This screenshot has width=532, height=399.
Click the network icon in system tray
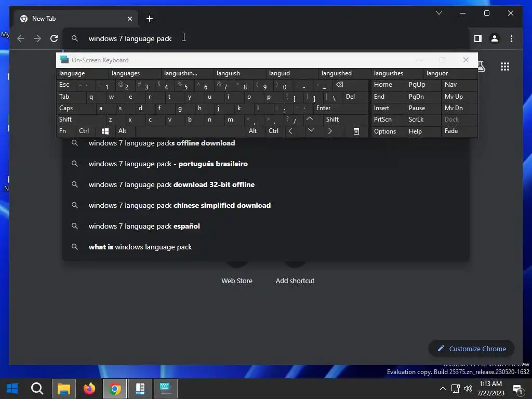click(x=455, y=389)
